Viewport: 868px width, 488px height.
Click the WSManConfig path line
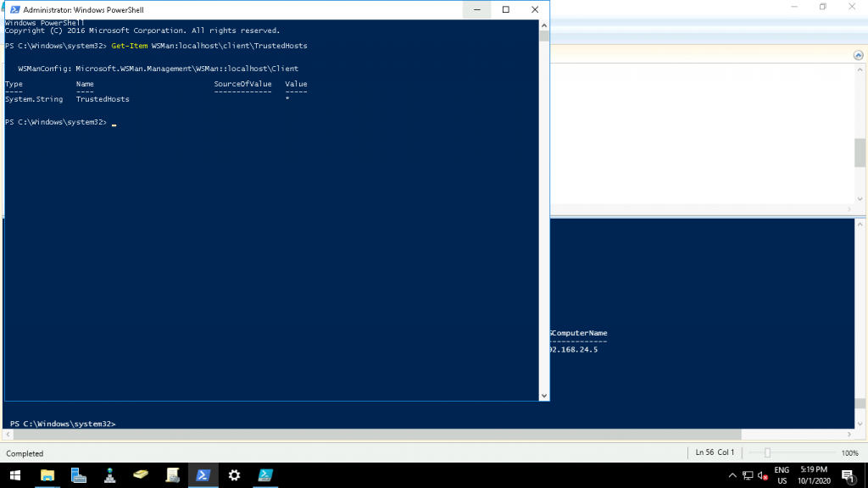point(159,69)
